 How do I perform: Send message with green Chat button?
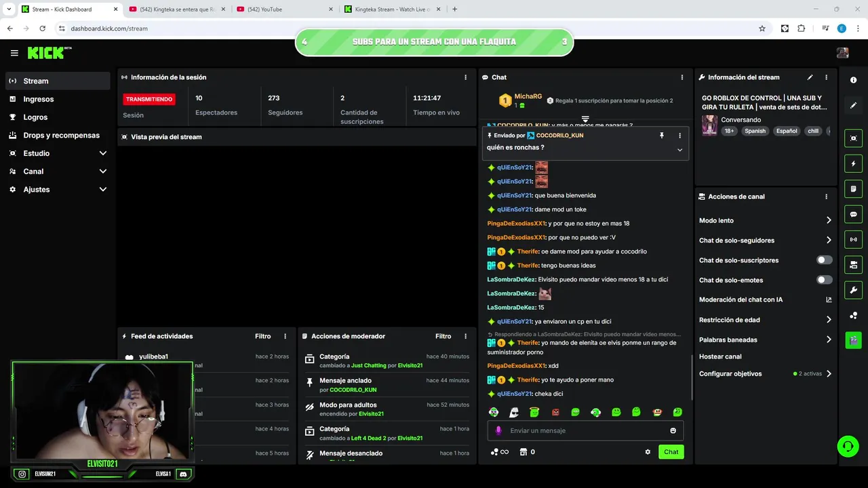[671, 452]
